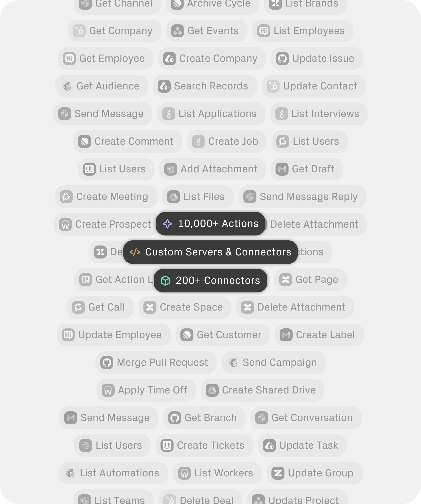Click the green cube icon on 200+ Connectors
Image resolution: width=421 pixels, height=504 pixels.
point(165,281)
